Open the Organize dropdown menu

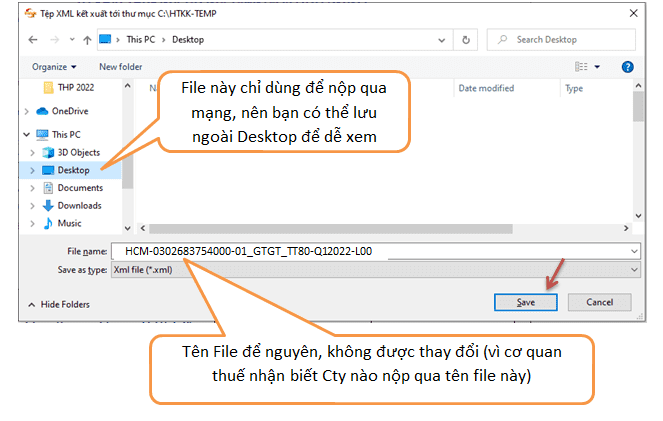[53, 66]
